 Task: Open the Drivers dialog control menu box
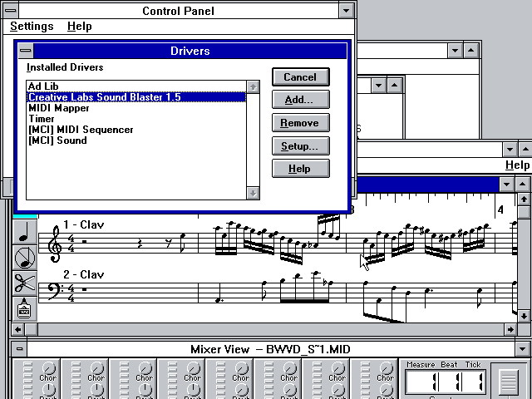26,51
